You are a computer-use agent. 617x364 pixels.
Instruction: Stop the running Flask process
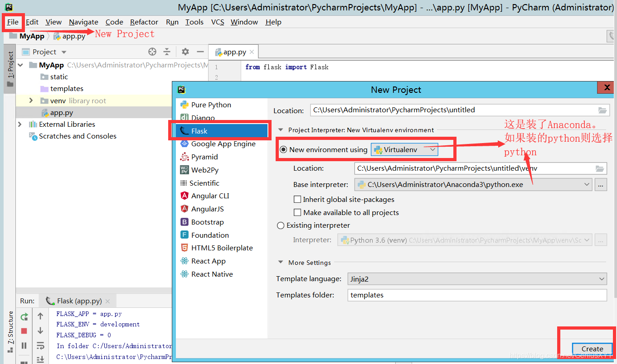(24, 331)
